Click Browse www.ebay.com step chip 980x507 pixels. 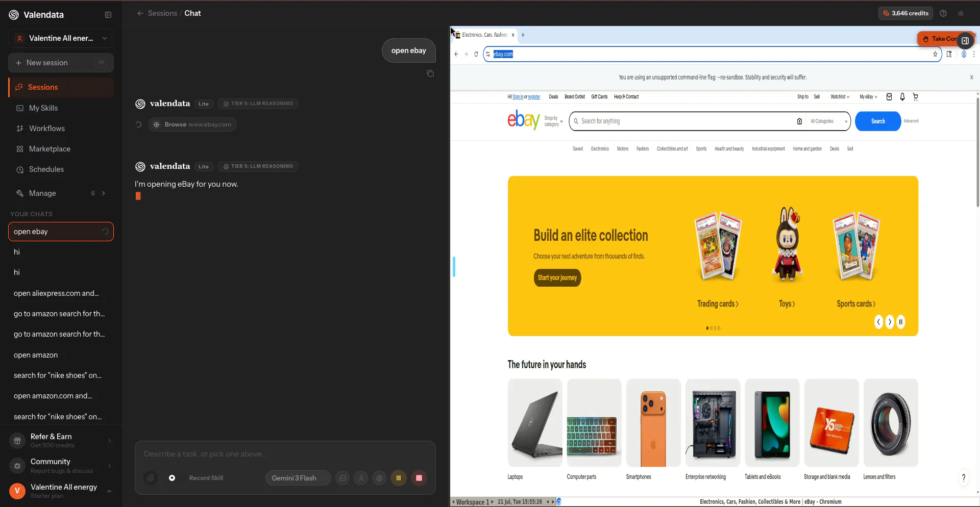coord(192,124)
